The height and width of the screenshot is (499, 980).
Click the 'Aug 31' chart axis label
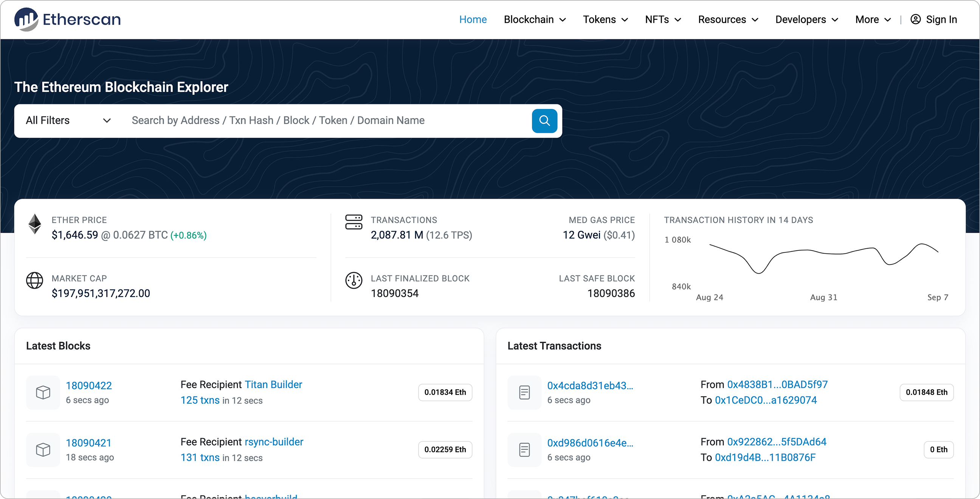coord(823,298)
